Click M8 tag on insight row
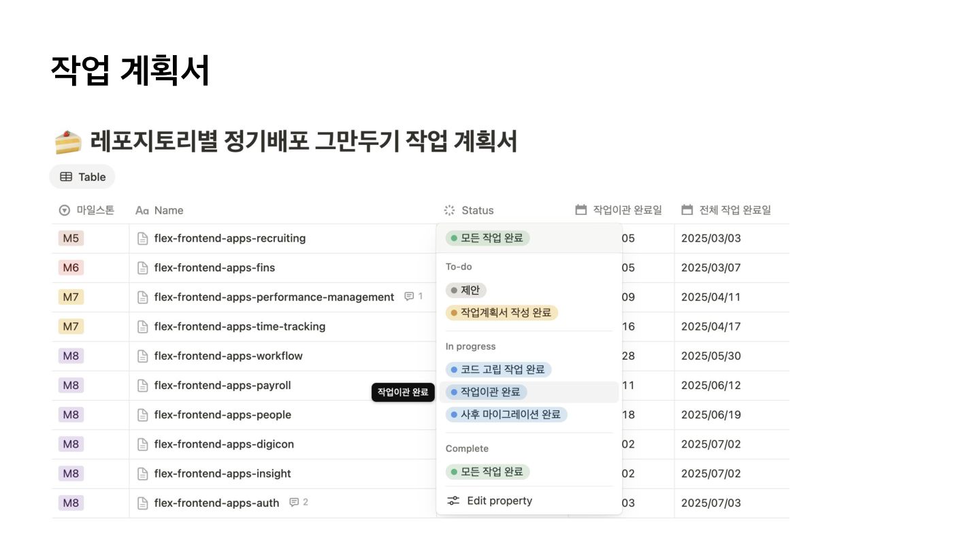Image resolution: width=980 pixels, height=551 pixels. [71, 473]
